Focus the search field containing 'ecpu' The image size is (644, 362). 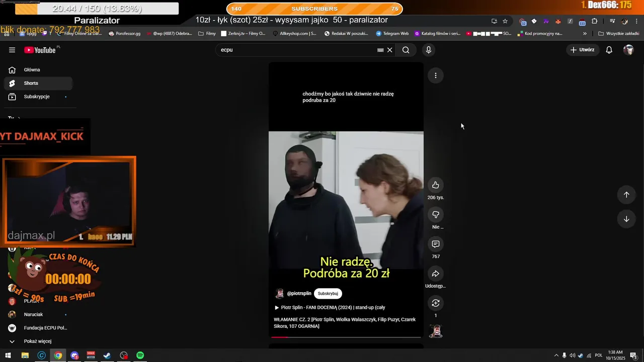pyautogui.click(x=297, y=50)
